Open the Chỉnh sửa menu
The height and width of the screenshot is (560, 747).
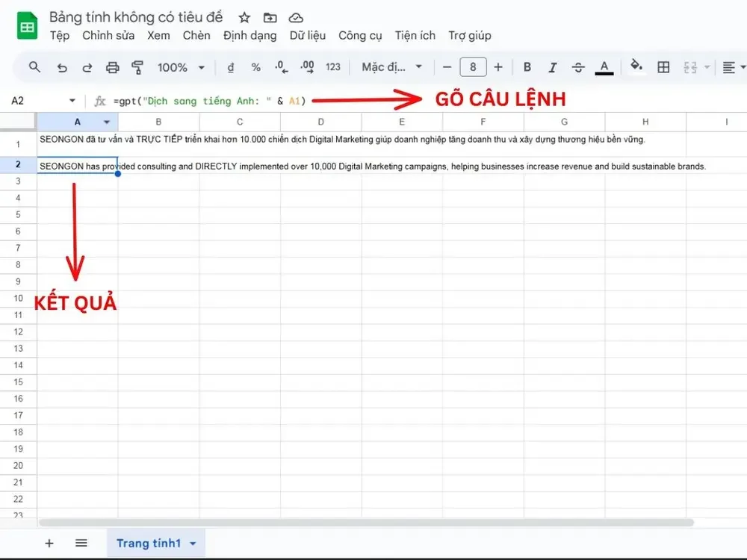(x=108, y=36)
